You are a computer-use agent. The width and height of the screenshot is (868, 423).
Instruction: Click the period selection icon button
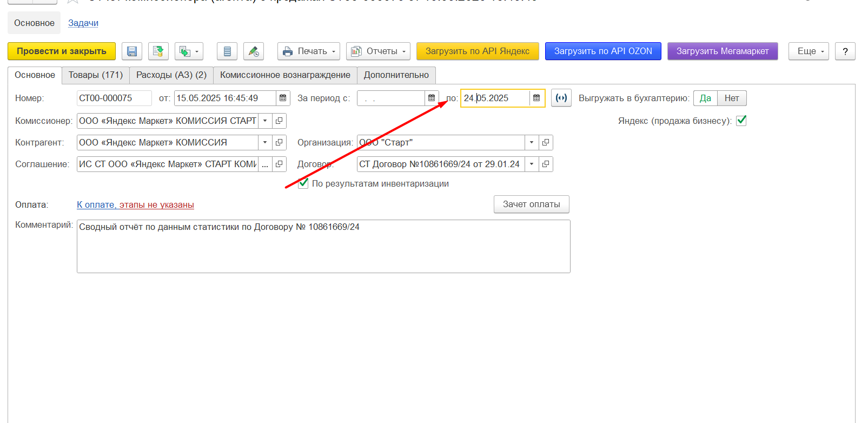click(x=561, y=98)
